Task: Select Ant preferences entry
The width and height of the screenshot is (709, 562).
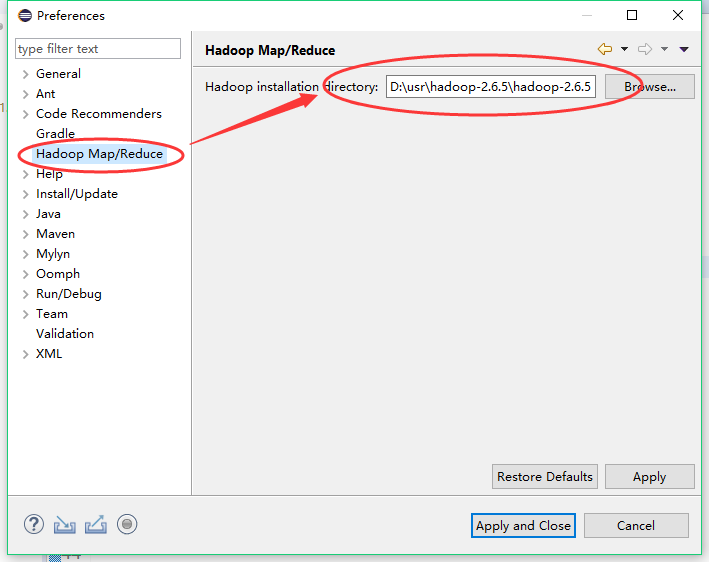Action: (x=46, y=94)
